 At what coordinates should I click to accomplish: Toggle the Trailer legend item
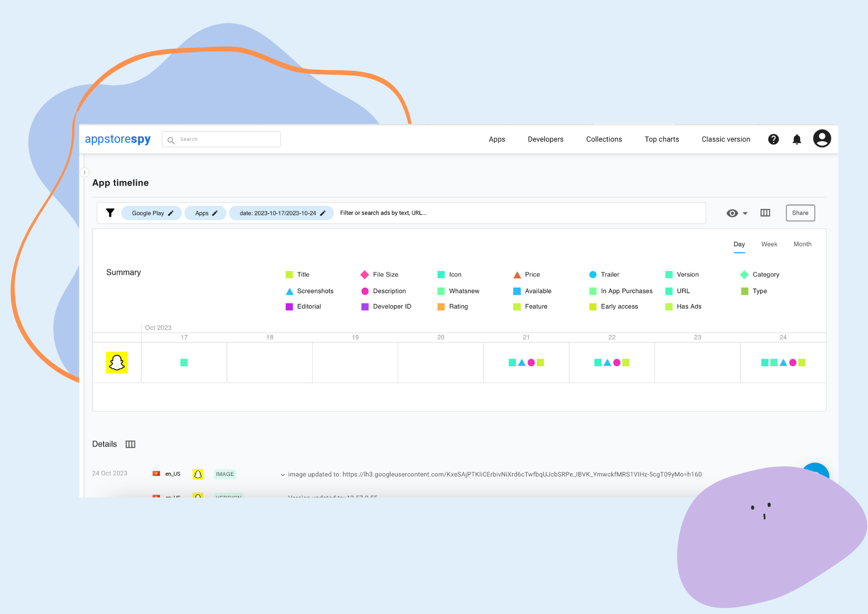pyautogui.click(x=604, y=274)
